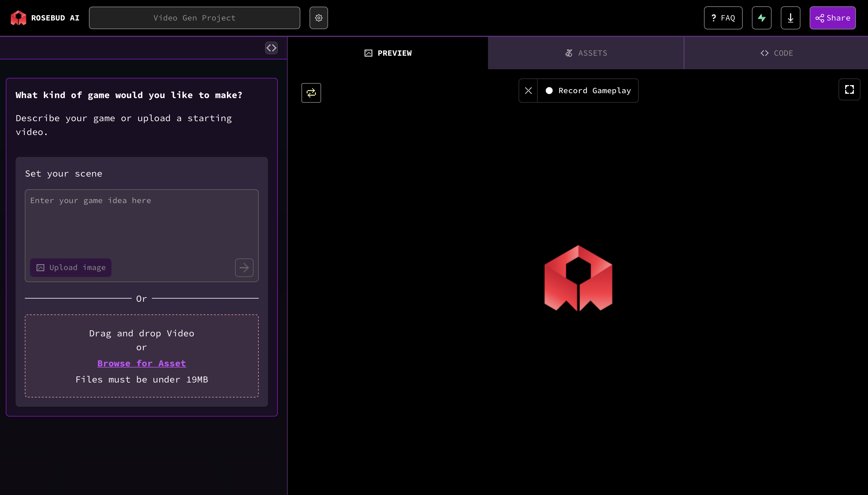Start Record Gameplay
Screen dimensions: 868x495
coord(588,91)
